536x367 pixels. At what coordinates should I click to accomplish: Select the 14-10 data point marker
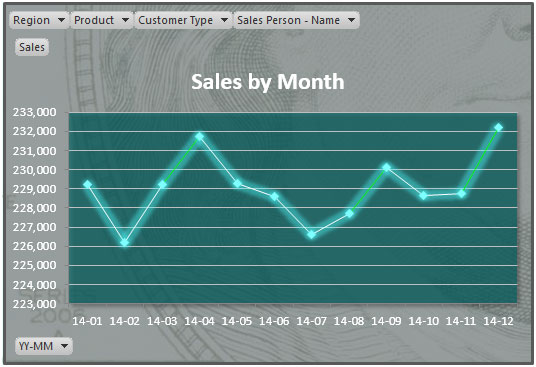[x=424, y=196]
